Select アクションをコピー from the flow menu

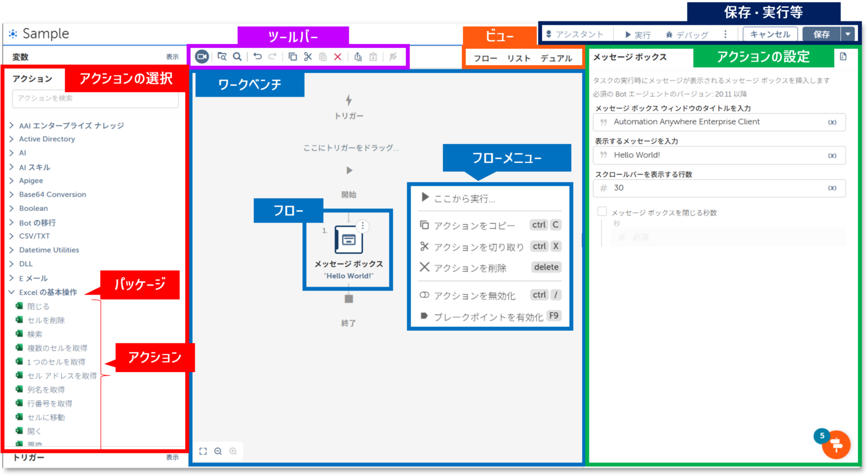tap(475, 224)
